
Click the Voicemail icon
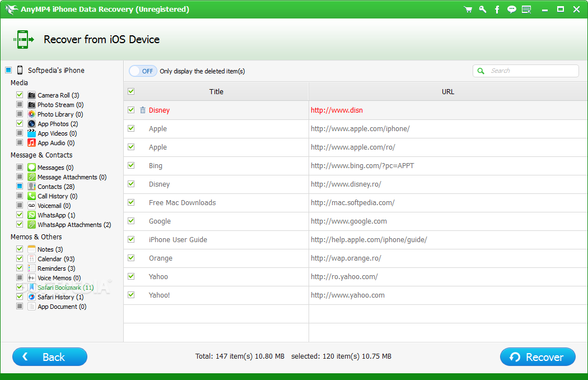(31, 205)
